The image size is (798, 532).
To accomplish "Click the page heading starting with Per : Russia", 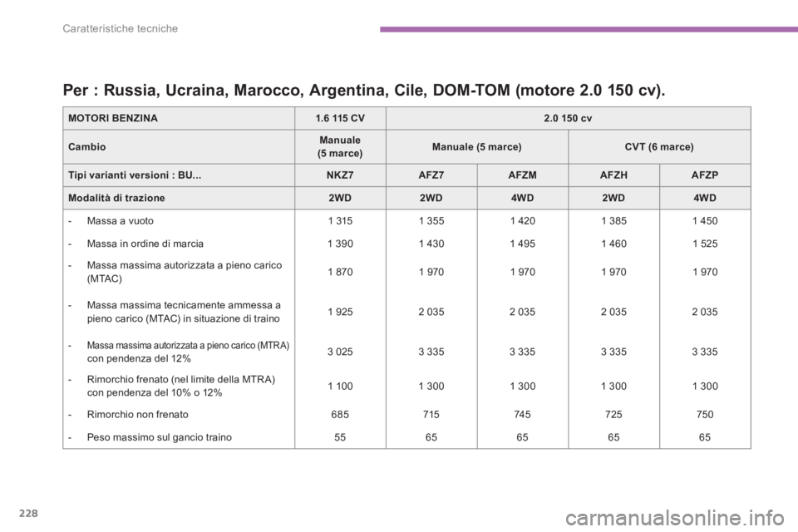I will [x=363, y=89].
